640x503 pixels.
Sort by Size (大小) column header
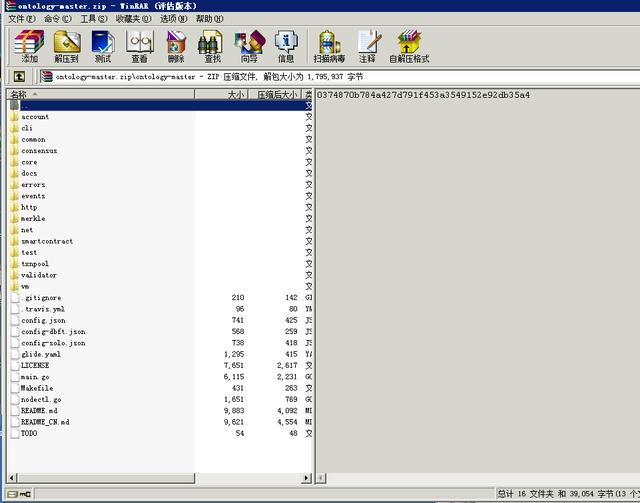221,95
